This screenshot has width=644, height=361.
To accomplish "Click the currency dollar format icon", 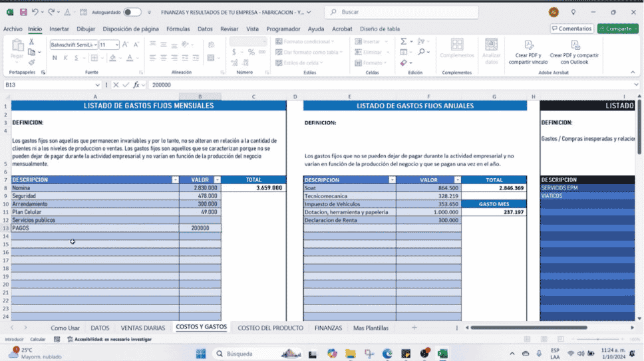I will [x=234, y=52].
